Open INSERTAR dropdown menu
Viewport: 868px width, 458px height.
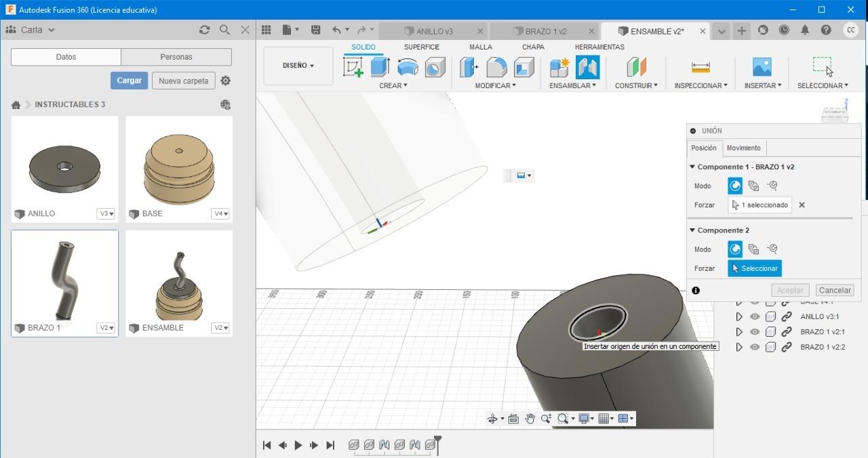click(x=763, y=85)
